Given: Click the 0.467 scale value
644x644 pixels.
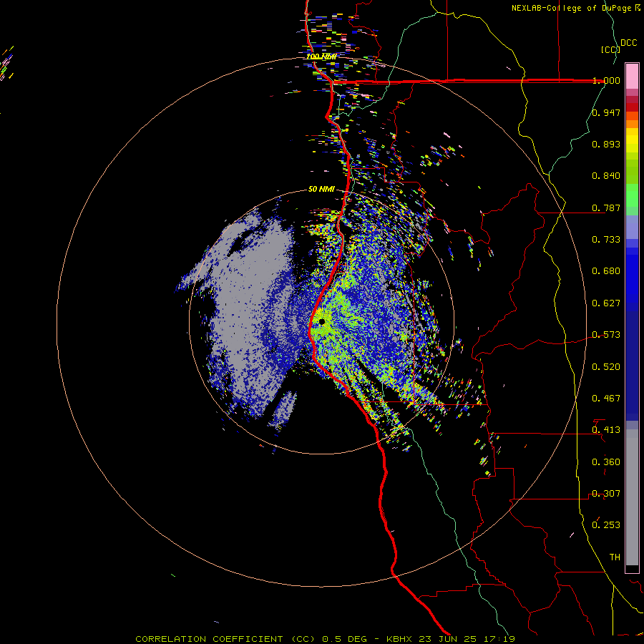Looking at the screenshot, I should (606, 399).
